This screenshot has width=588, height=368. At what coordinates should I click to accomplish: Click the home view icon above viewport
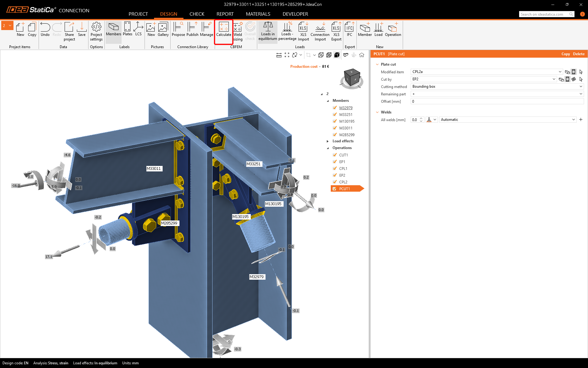[362, 55]
